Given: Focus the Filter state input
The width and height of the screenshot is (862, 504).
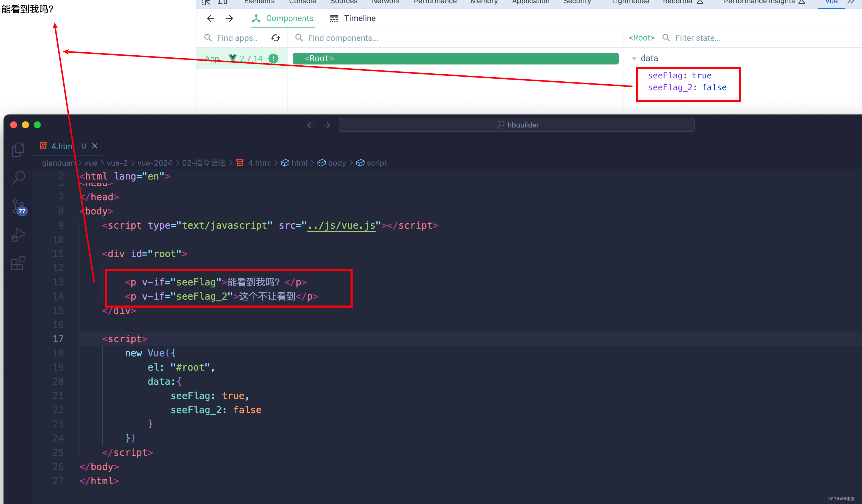Looking at the screenshot, I should click(x=698, y=38).
